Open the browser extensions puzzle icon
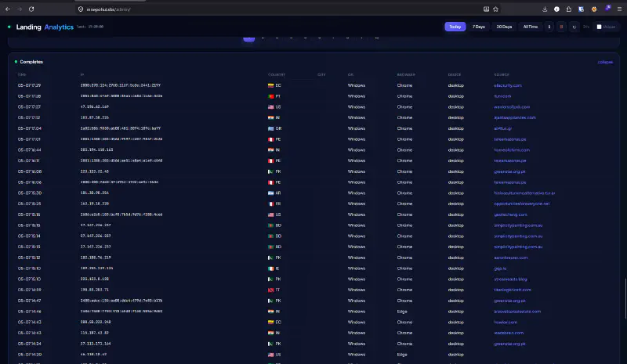Viewport: 627px width, 364px height. 569,9
